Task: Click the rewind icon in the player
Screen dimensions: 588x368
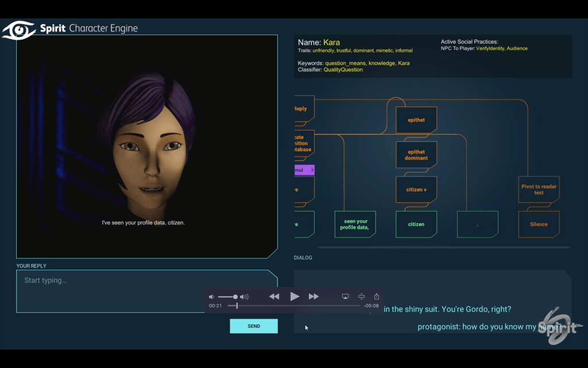Action: point(274,296)
